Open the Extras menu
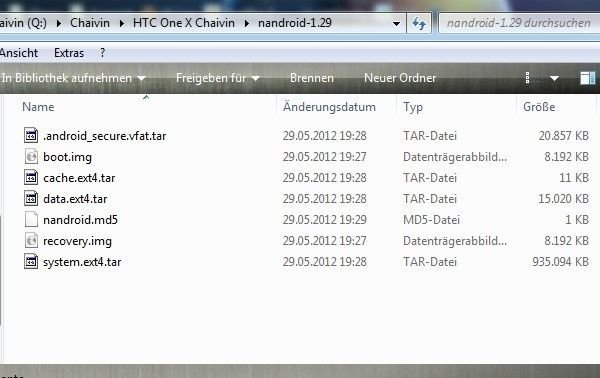This screenshot has height=378, width=600. point(69,53)
